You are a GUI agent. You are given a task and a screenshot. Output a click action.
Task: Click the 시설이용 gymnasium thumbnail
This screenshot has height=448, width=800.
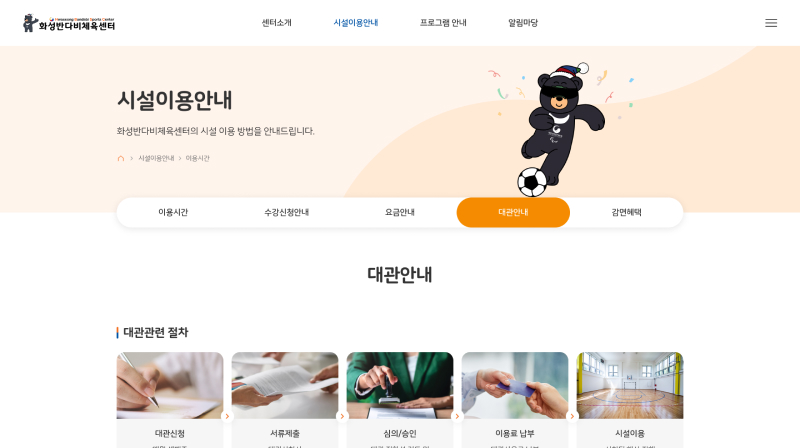(630, 385)
